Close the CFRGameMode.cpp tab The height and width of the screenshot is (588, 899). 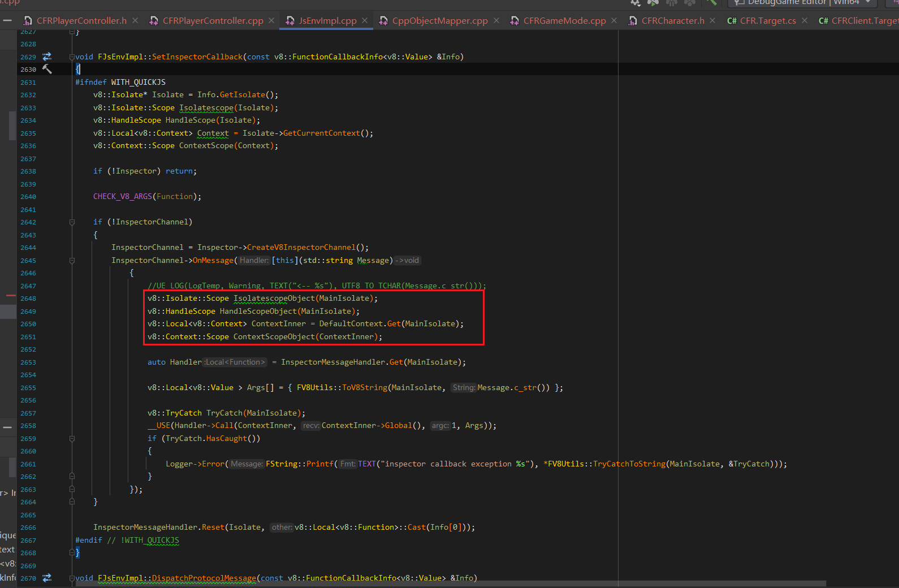pyautogui.click(x=614, y=20)
